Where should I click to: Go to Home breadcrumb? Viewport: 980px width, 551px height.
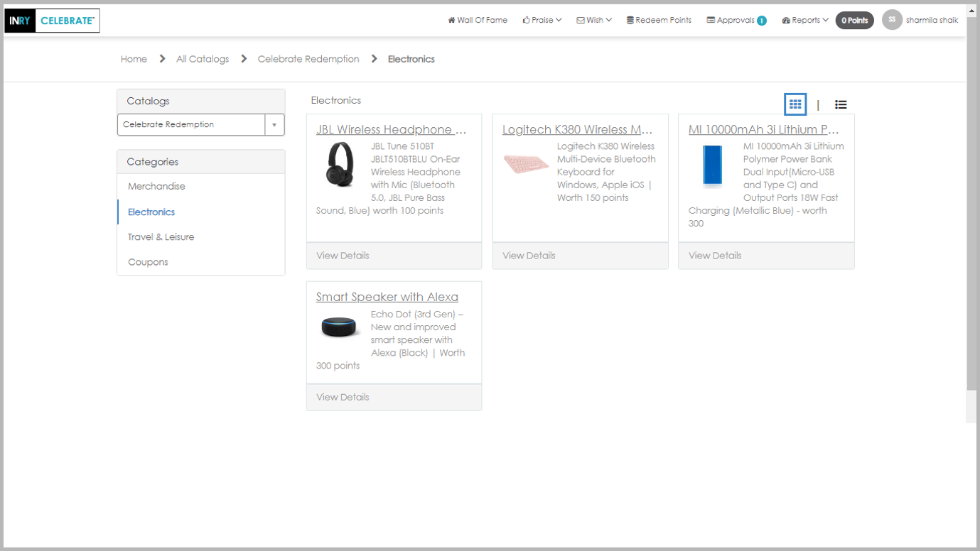tap(134, 59)
